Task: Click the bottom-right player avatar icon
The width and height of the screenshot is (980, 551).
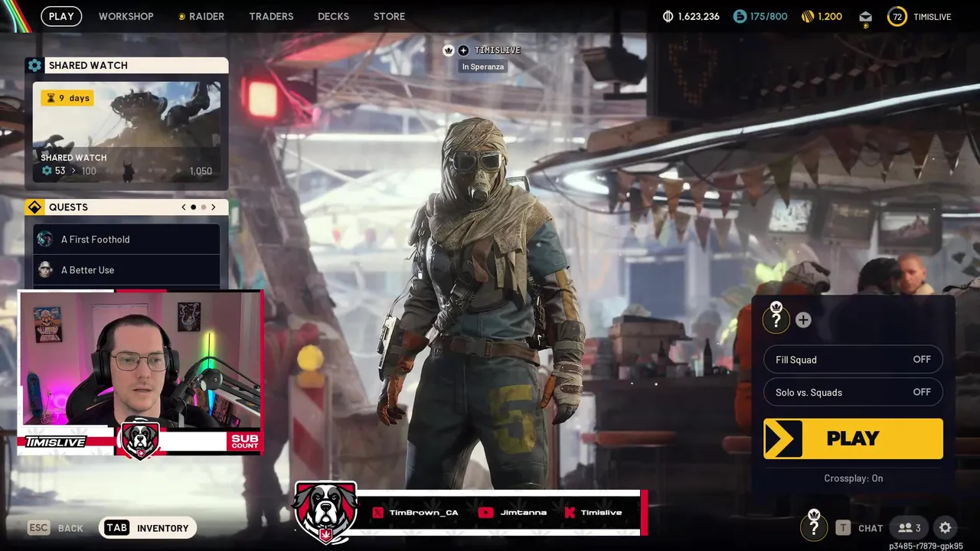Action: pyautogui.click(x=814, y=526)
